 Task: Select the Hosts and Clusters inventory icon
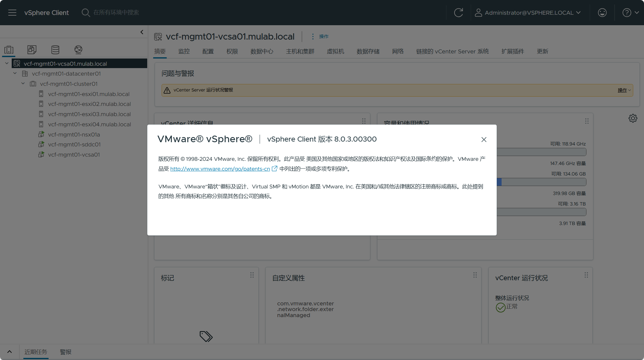[x=9, y=49]
